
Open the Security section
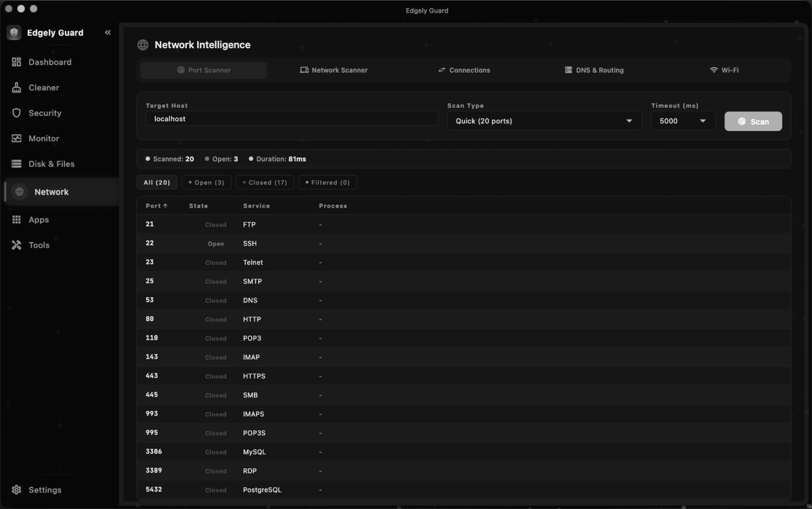point(61,113)
